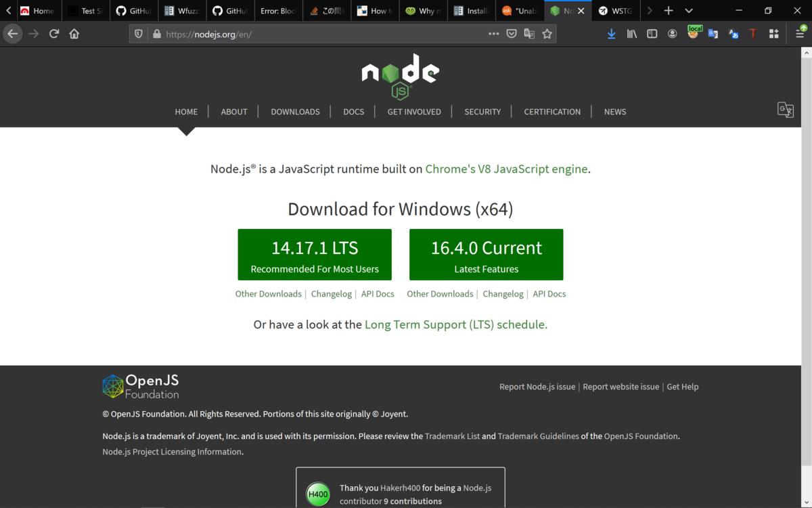Go back with the browser Back arrow
Screen dimensions: 812x508
(13, 34)
